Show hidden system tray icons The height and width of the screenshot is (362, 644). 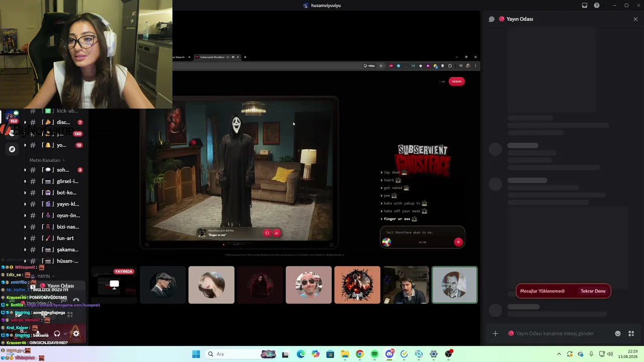(559, 354)
